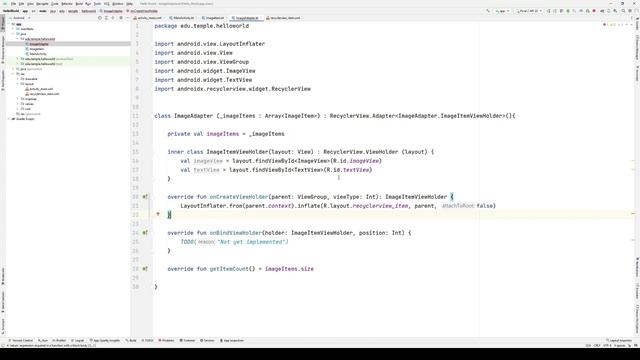Switch to MainActivity.kt editor tab
640x360 pixels.
[182, 18]
